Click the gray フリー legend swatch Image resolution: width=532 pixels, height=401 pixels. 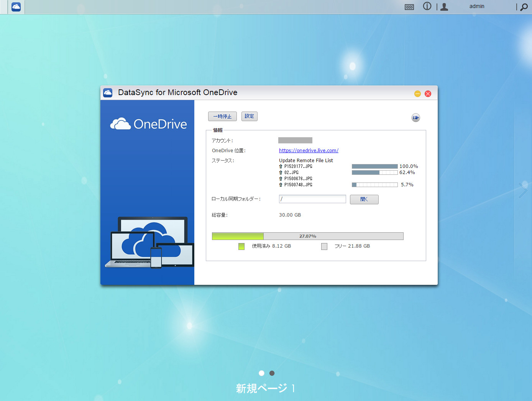(324, 247)
